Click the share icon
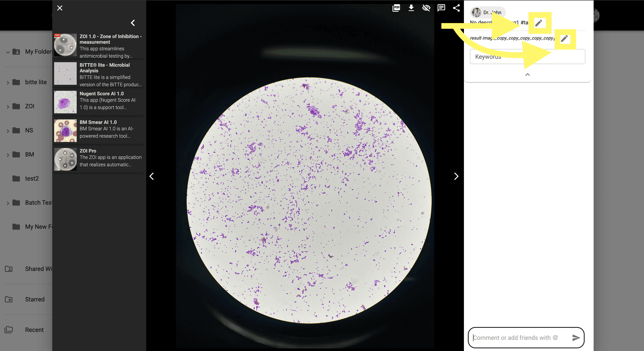Screen dimensions: 644x351 coord(456,8)
